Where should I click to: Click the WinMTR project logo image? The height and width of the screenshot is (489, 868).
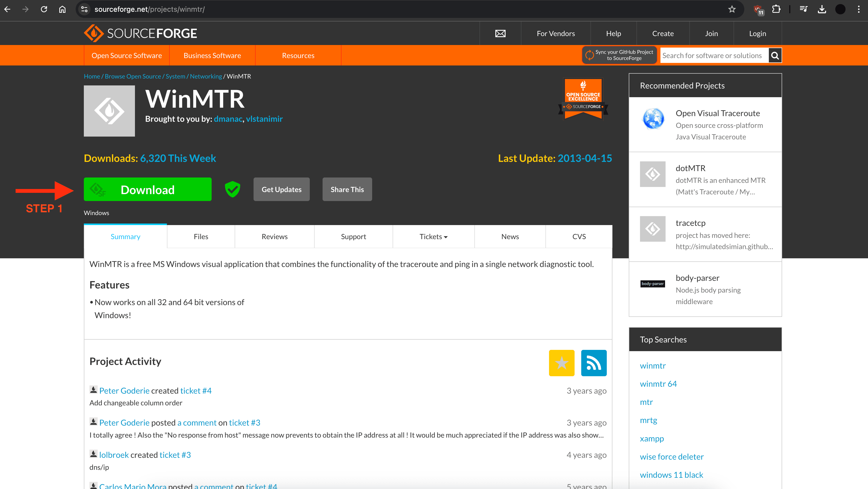[x=109, y=111]
